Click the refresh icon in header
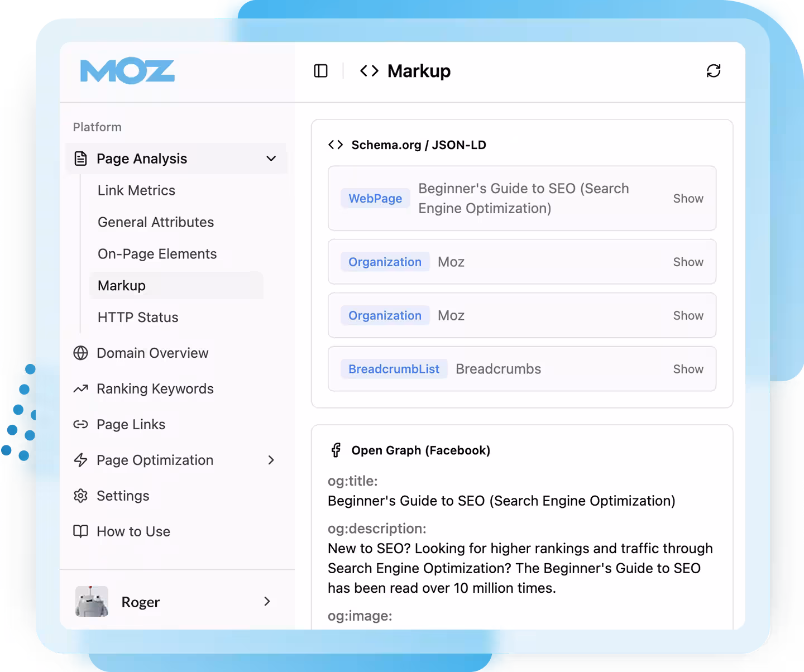The width and height of the screenshot is (804, 672). pos(714,71)
